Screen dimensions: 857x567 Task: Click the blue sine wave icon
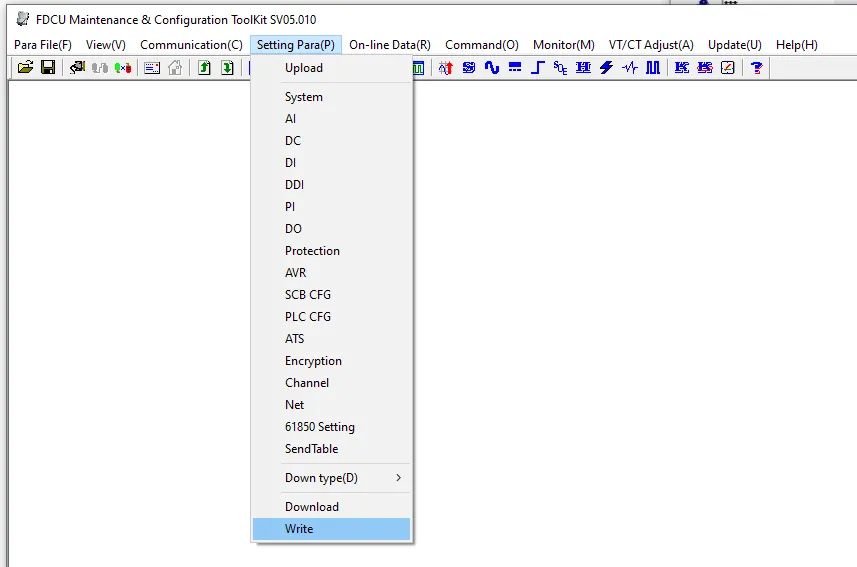[492, 68]
